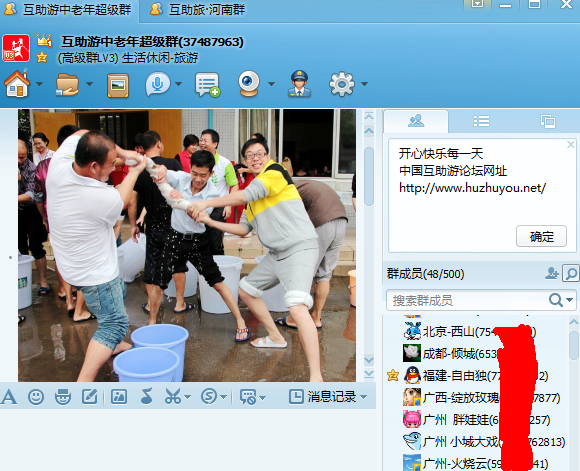The width and height of the screenshot is (580, 471).
Task: Select the group members panel tab
Action: point(416,121)
